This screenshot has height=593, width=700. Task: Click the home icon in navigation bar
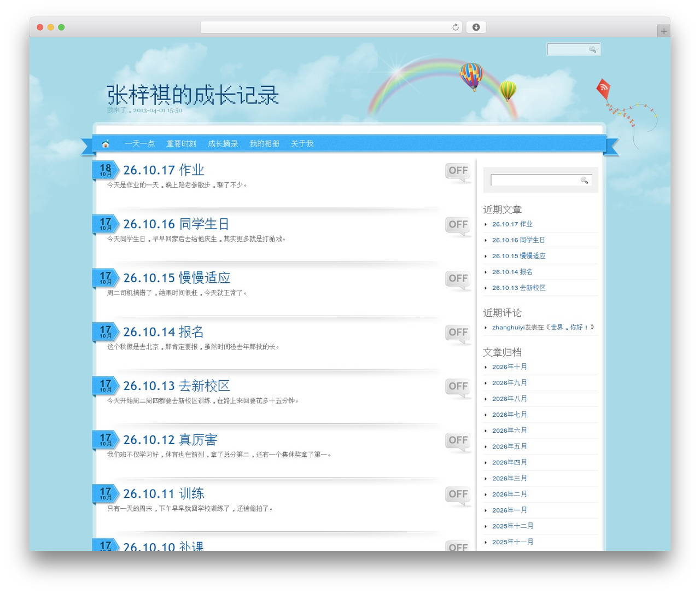click(x=106, y=144)
